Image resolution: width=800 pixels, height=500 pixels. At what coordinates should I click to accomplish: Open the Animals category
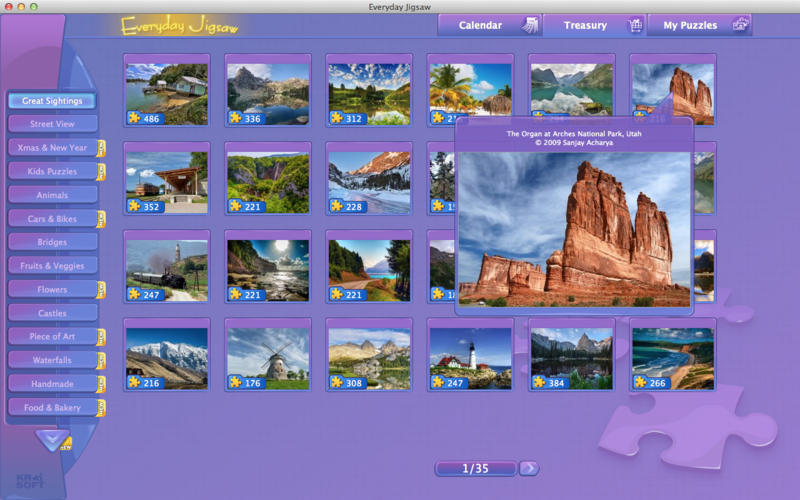coord(52,195)
